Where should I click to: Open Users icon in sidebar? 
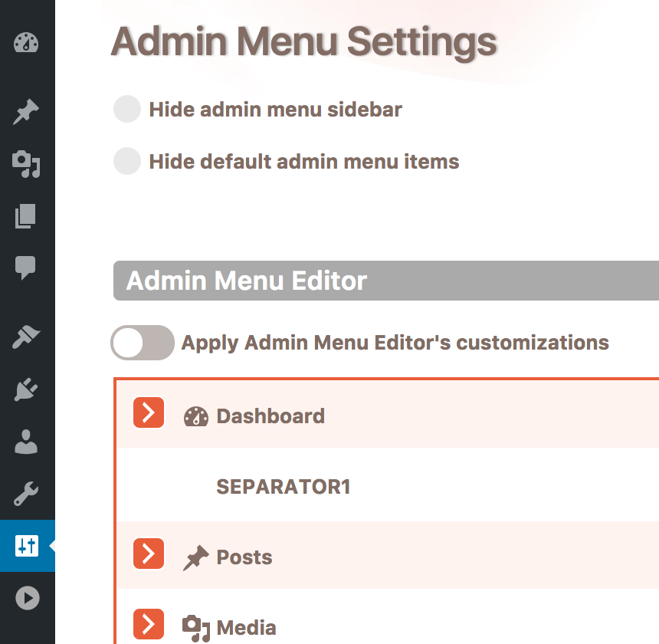(26, 442)
